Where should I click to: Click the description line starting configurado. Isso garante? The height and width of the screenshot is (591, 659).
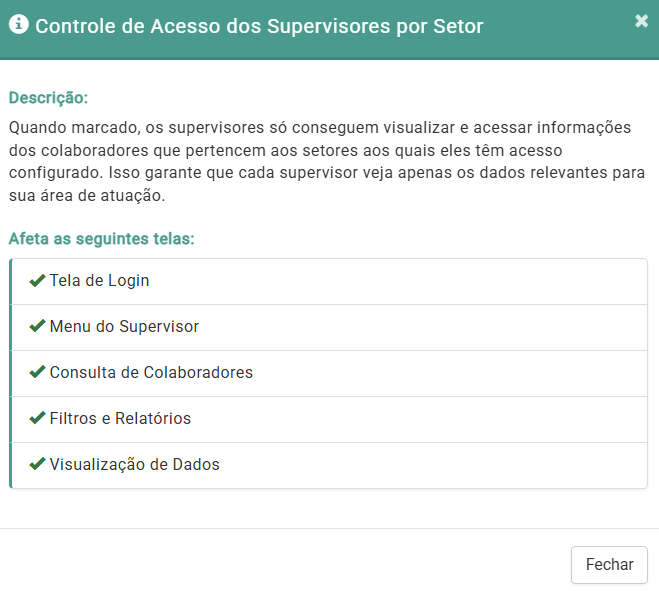click(323, 173)
